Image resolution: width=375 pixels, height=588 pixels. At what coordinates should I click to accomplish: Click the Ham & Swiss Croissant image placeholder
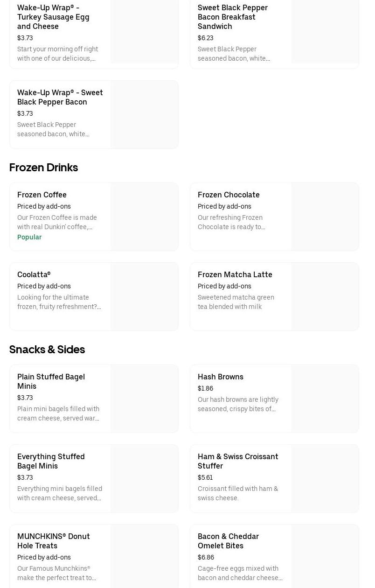point(325,478)
